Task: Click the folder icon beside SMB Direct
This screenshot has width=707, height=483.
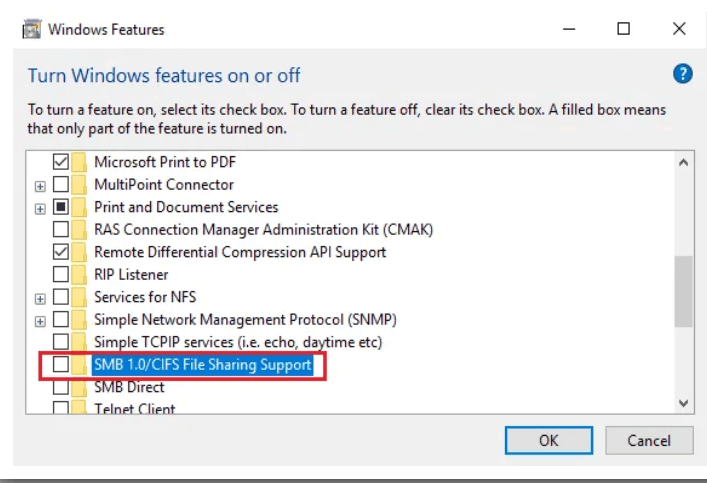Action: [79, 387]
